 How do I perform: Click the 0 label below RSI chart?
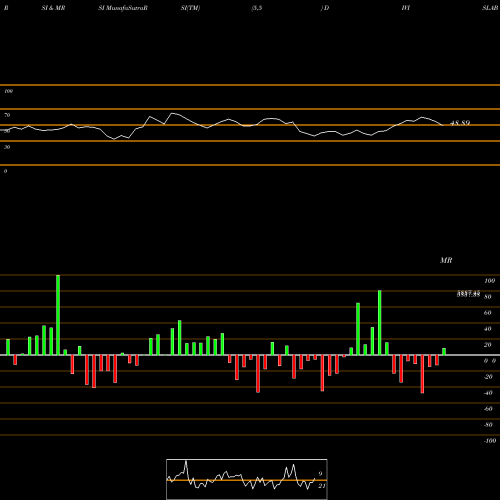[5, 171]
